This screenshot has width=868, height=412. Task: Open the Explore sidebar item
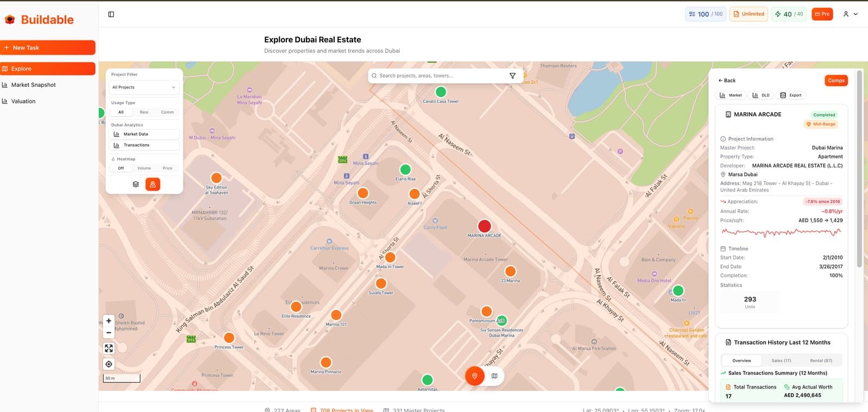pyautogui.click(x=48, y=69)
